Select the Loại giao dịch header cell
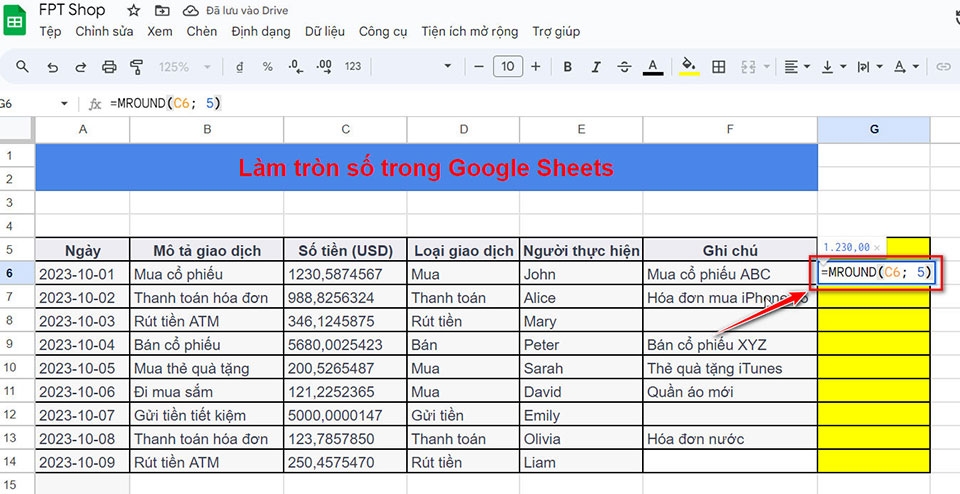Screen dimensions: 960x494 point(463,250)
